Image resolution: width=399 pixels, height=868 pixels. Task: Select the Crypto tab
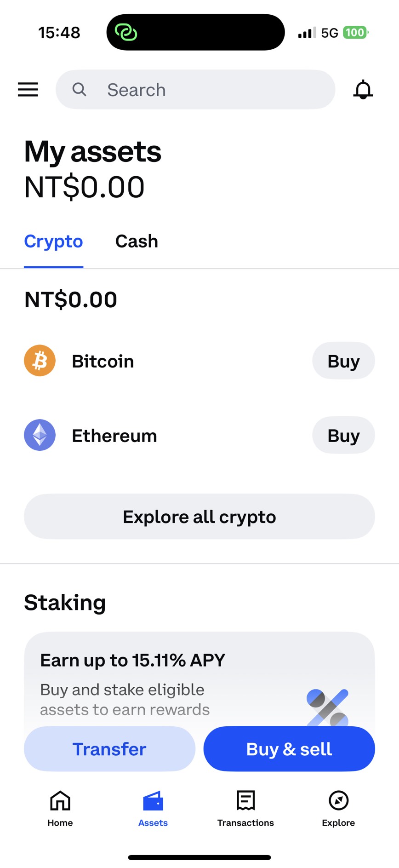[53, 241]
